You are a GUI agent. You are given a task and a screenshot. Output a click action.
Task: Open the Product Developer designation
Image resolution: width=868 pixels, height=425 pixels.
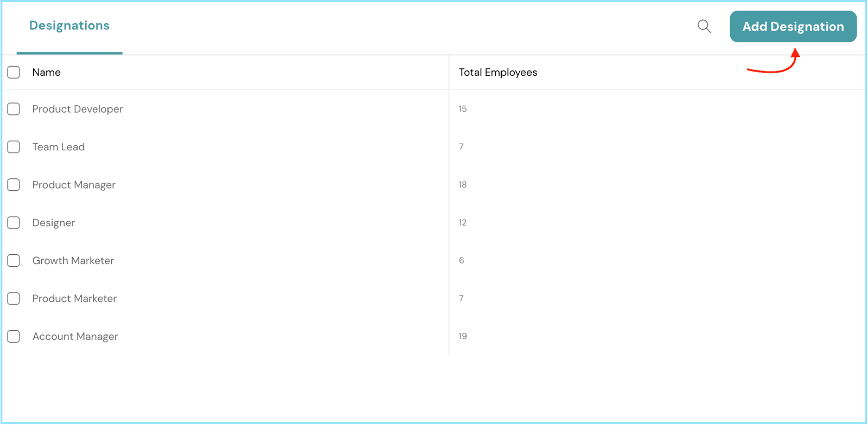[78, 109]
